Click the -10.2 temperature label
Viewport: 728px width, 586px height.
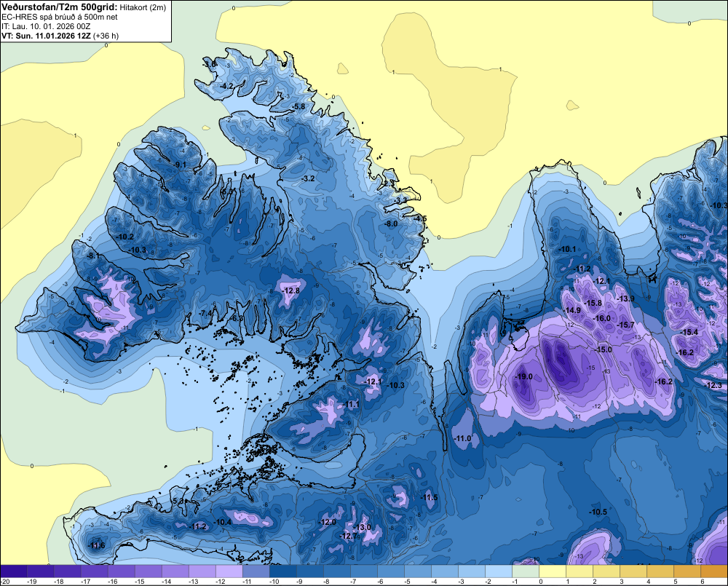pos(125,237)
